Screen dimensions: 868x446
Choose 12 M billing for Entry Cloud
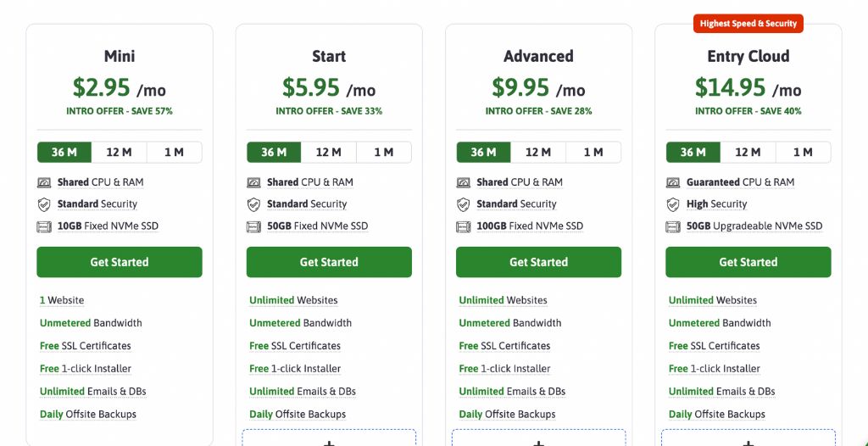[x=748, y=153]
